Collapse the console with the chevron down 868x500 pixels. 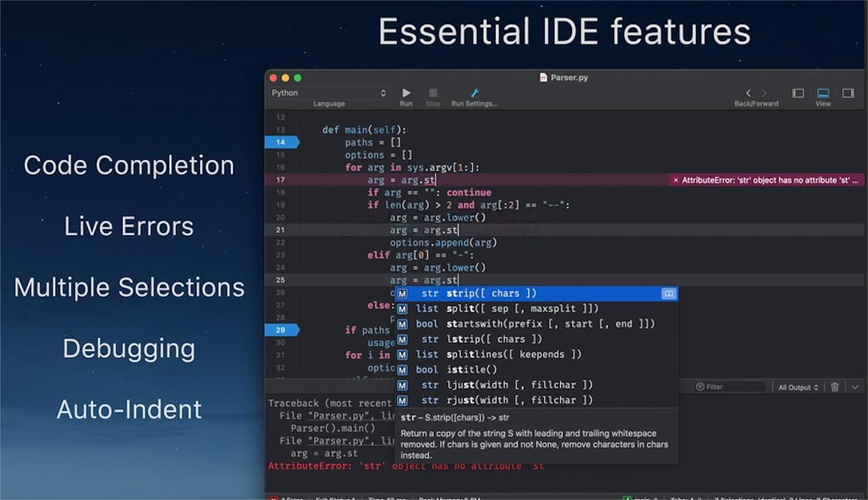pos(855,387)
